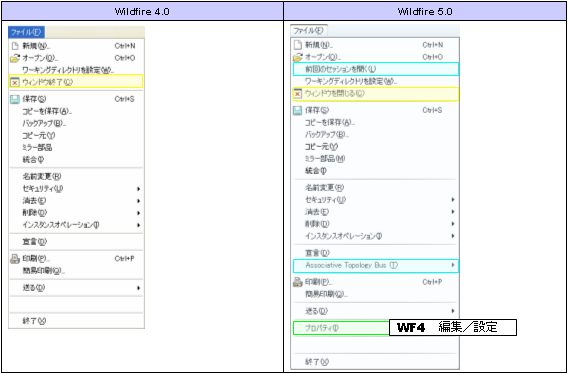Click 終了(X) in Wildfire 5.0 menu
568x374 pixels.
click(x=317, y=362)
